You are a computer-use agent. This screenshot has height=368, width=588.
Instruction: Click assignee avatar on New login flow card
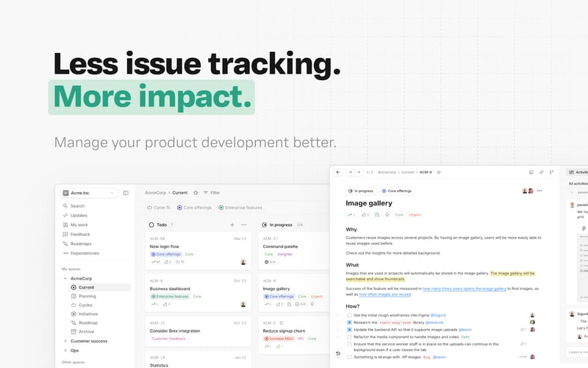click(x=243, y=262)
